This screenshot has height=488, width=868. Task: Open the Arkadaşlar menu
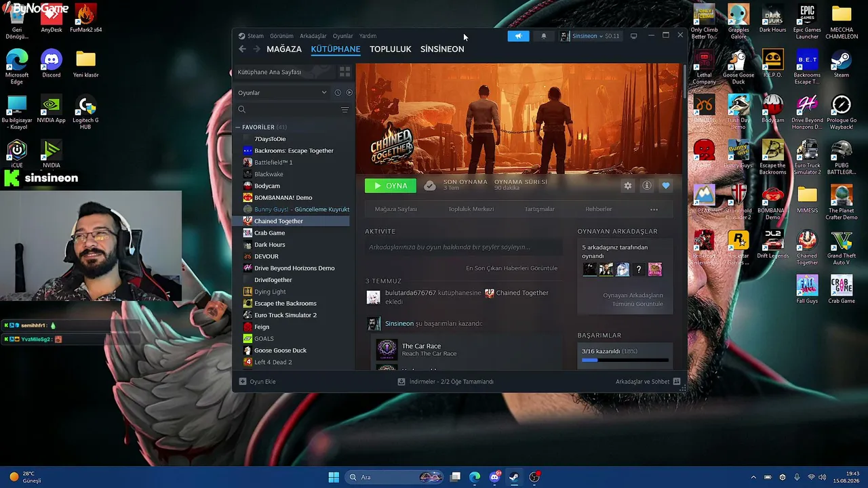[313, 36]
